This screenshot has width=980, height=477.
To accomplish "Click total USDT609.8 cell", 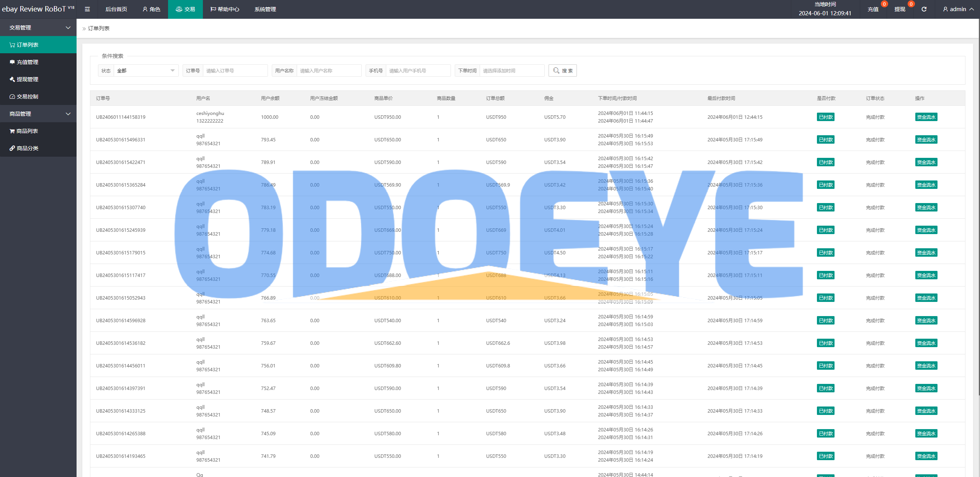I will click(x=498, y=366).
